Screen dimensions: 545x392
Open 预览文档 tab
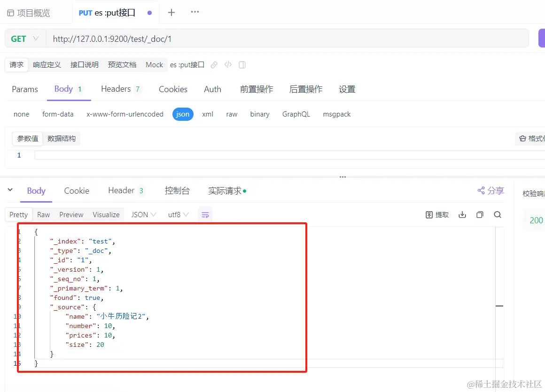[x=122, y=65]
